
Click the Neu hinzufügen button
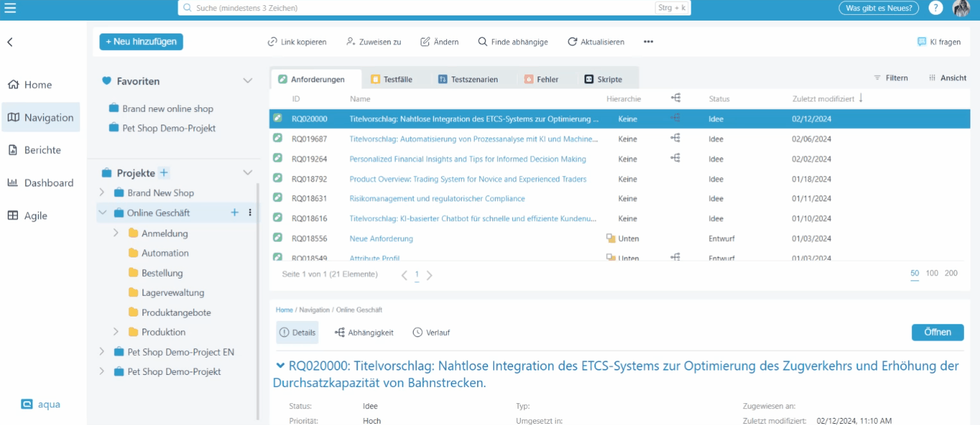point(141,41)
